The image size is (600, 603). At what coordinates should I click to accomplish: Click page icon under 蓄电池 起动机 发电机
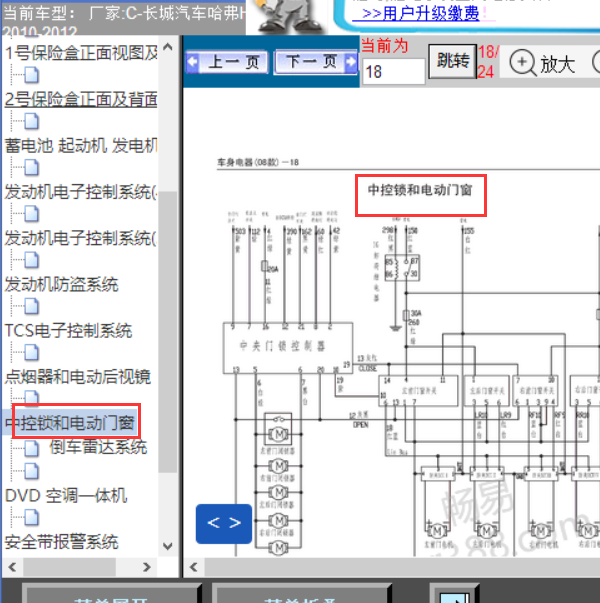[32, 168]
